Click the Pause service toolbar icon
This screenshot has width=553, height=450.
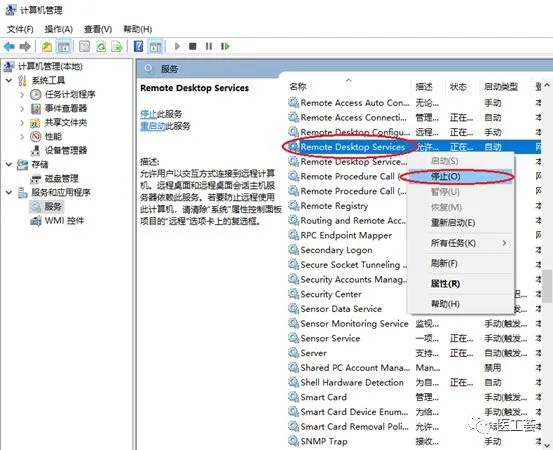(209, 46)
